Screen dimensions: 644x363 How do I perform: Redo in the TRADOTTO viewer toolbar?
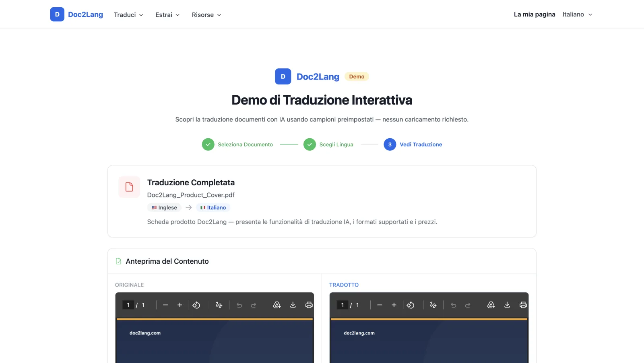click(x=468, y=305)
